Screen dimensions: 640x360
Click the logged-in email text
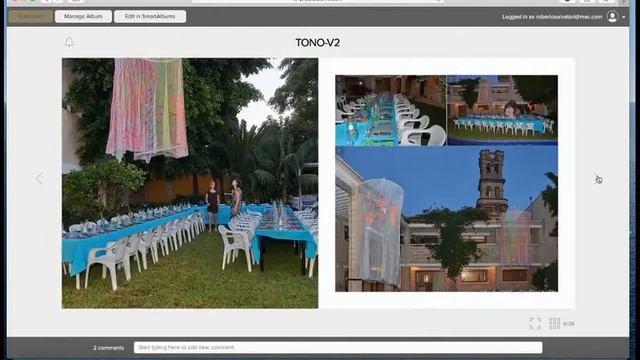[569, 17]
